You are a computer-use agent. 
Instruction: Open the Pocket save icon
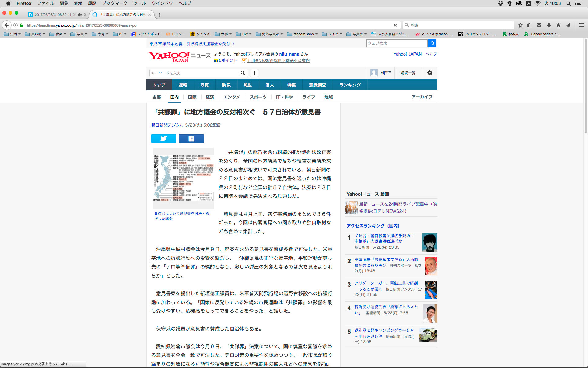tap(539, 25)
